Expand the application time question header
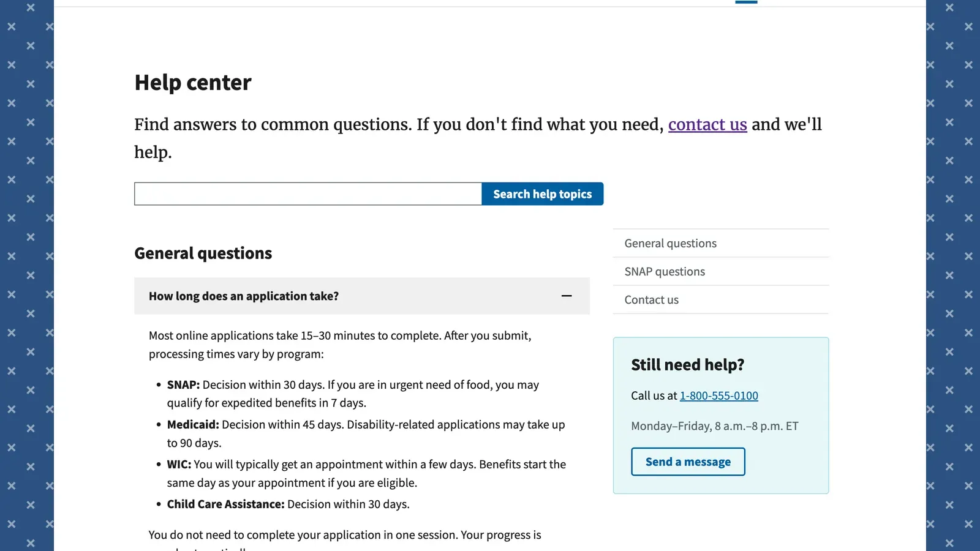The image size is (980, 551). click(x=243, y=296)
